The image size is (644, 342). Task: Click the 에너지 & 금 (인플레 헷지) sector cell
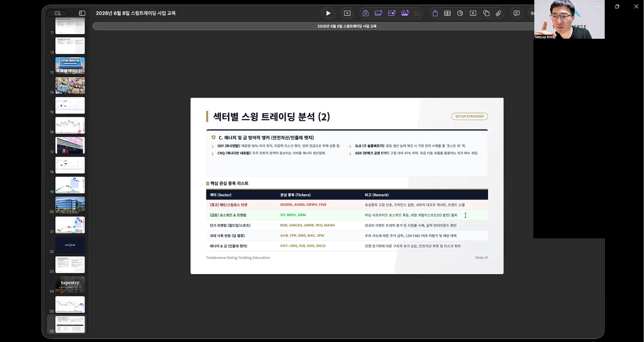(228, 246)
